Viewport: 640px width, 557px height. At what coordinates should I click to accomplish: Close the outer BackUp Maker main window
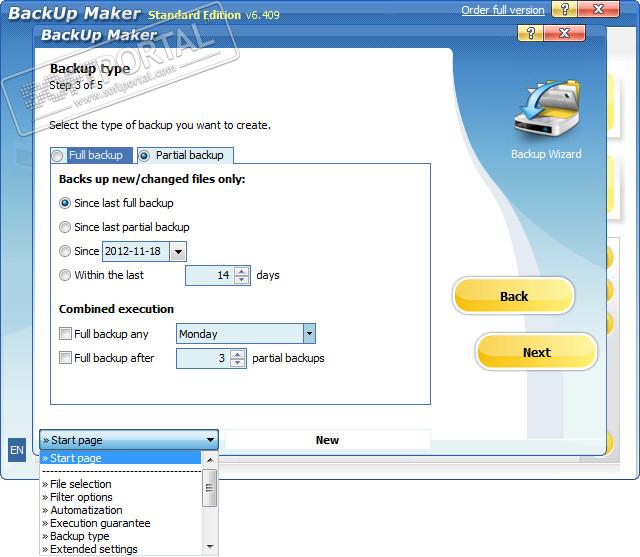coord(598,9)
